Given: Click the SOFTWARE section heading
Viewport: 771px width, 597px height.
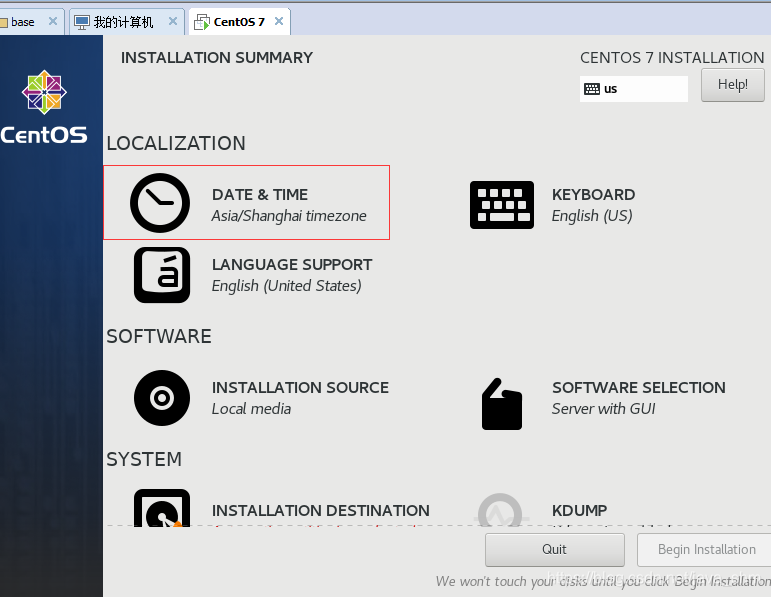Looking at the screenshot, I should click(x=159, y=336).
